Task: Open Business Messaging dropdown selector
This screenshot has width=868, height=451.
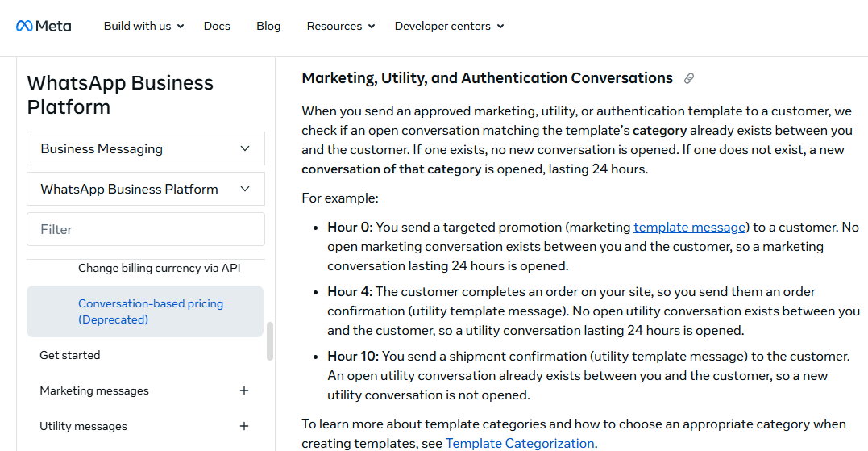Action: pos(146,148)
